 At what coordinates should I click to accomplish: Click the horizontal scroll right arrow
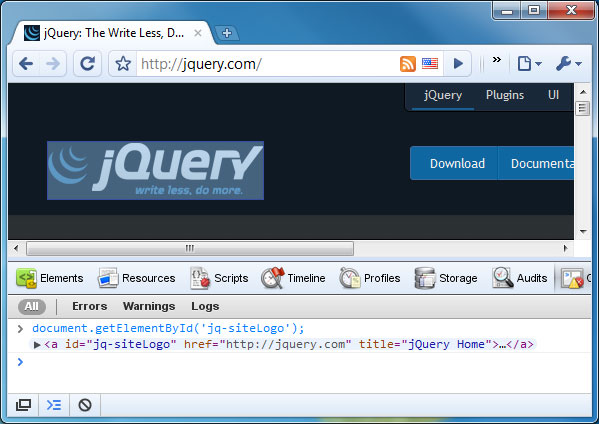point(565,248)
